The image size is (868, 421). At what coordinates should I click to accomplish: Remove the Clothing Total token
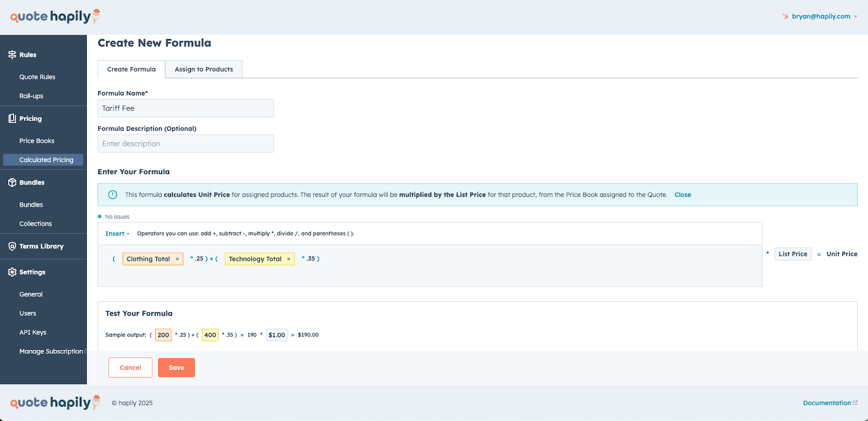tap(177, 259)
